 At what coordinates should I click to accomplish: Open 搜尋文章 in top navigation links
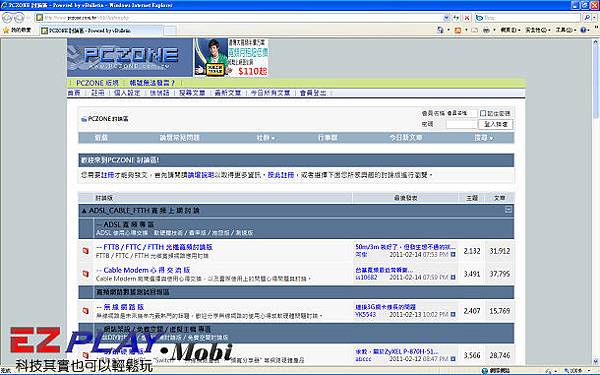point(192,93)
